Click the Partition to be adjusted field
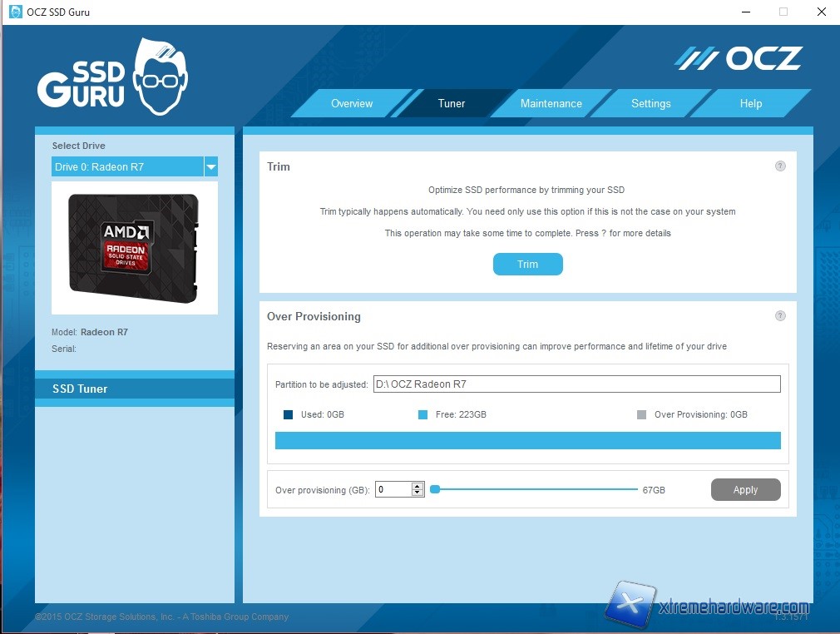Screen dimensions: 840x634 (576, 384)
